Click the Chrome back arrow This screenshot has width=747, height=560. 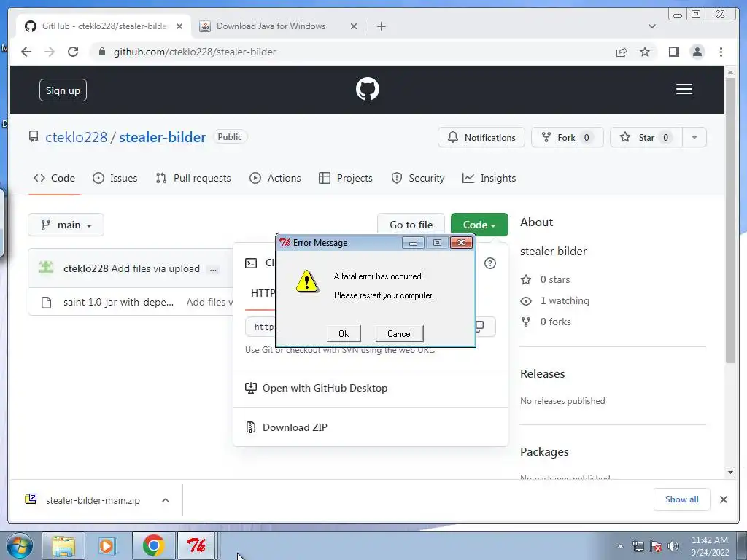tap(26, 52)
